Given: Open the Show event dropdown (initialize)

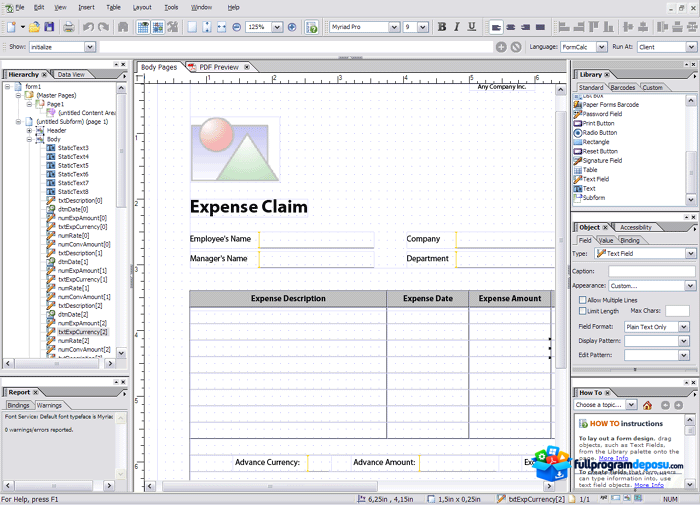Looking at the screenshot, I should [x=90, y=47].
